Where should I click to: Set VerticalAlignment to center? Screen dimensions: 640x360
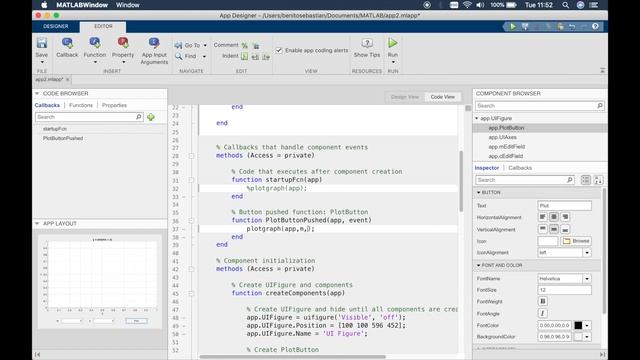553,229
